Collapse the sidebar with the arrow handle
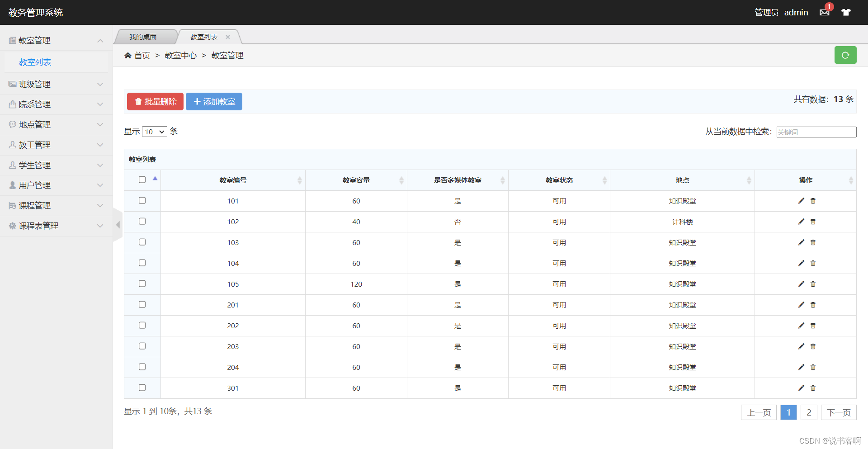 pos(118,225)
